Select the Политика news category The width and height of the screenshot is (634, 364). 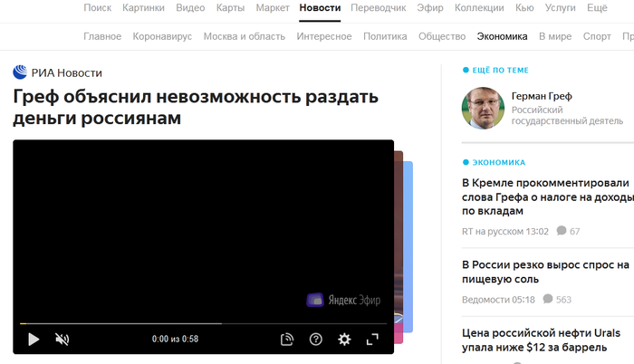pyautogui.click(x=385, y=37)
